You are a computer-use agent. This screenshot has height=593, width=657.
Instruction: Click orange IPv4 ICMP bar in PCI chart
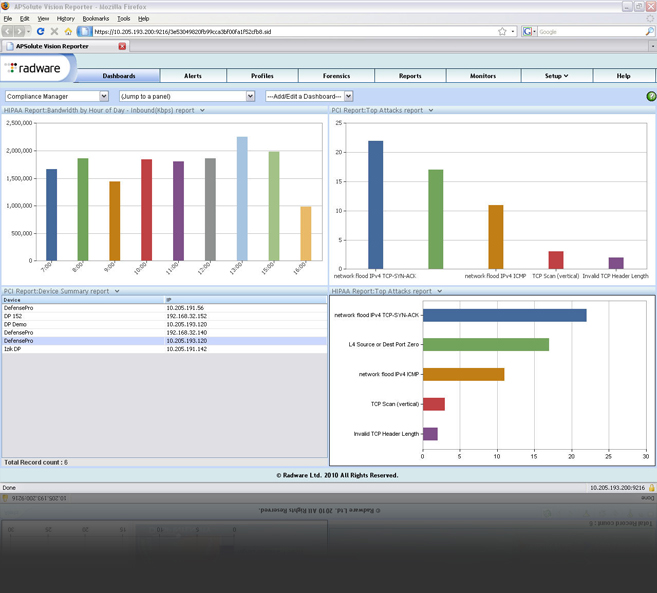pyautogui.click(x=496, y=237)
